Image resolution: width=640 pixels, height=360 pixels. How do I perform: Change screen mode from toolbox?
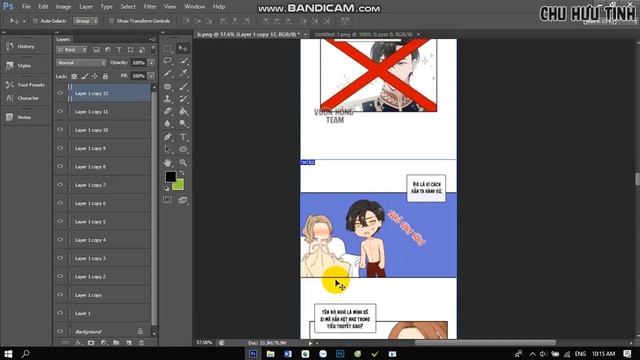pyautogui.click(x=183, y=200)
